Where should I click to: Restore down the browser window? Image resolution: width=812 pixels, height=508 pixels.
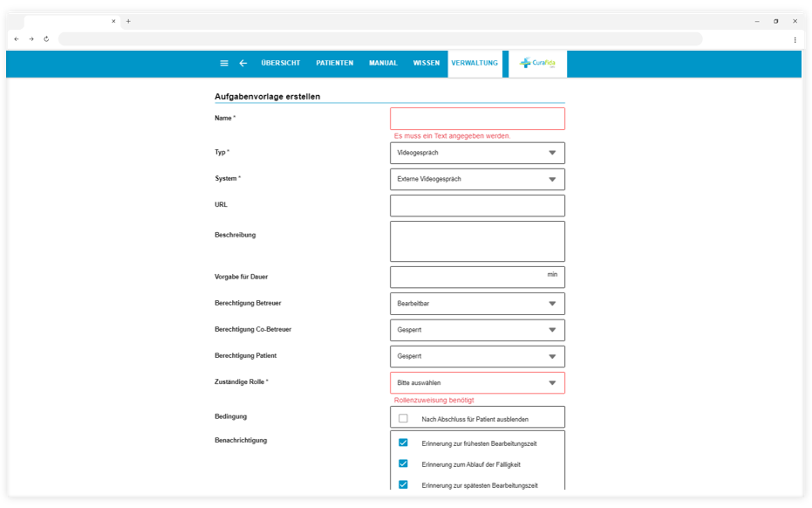point(775,21)
